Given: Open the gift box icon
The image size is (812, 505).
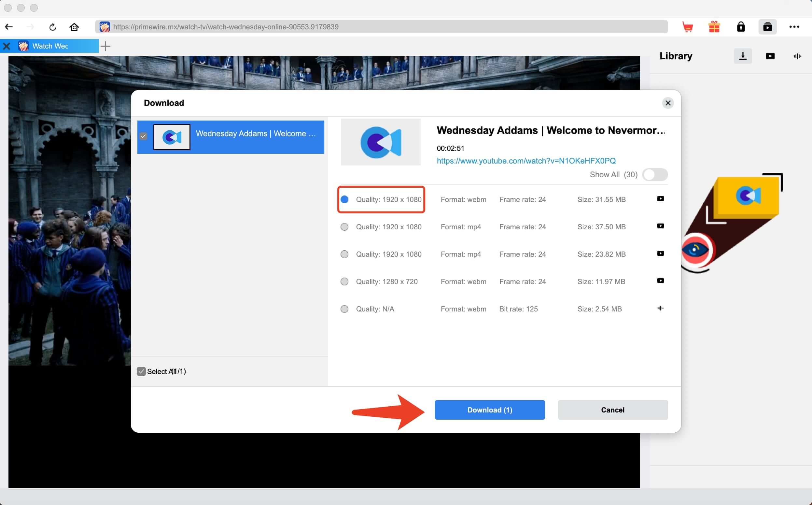Looking at the screenshot, I should click(714, 27).
